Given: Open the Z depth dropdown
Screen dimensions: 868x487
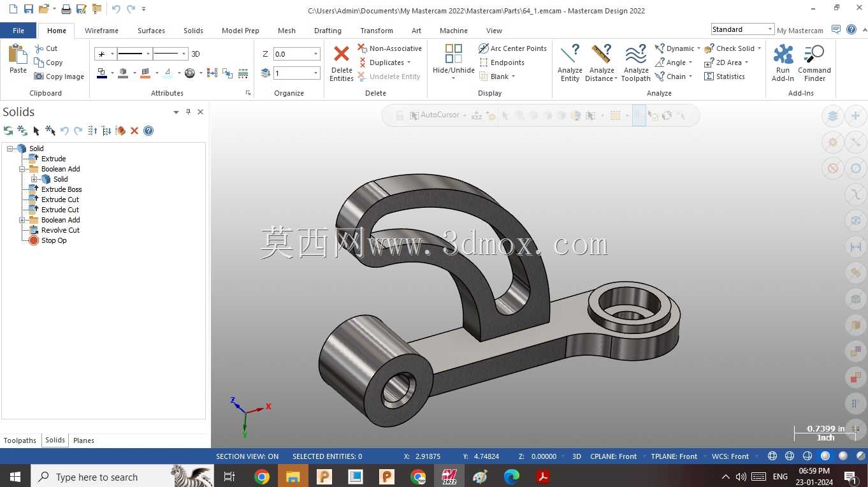Looking at the screenshot, I should coord(315,54).
